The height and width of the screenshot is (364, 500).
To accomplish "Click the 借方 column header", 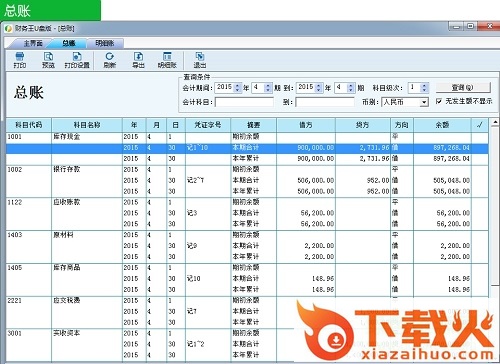I will click(x=306, y=125).
